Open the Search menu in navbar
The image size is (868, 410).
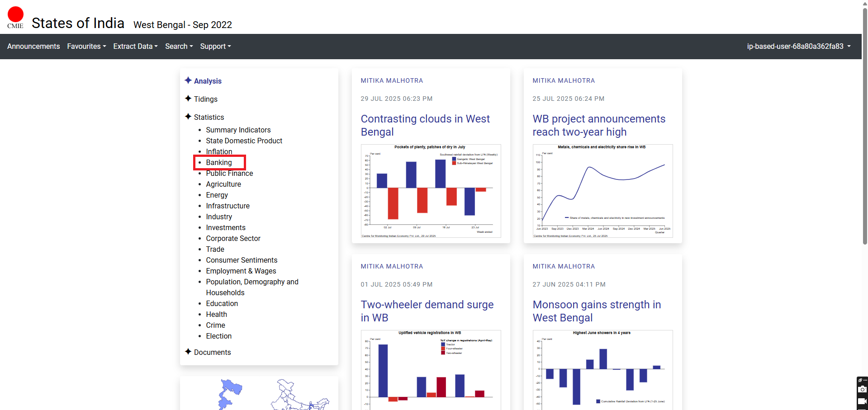[x=179, y=47]
